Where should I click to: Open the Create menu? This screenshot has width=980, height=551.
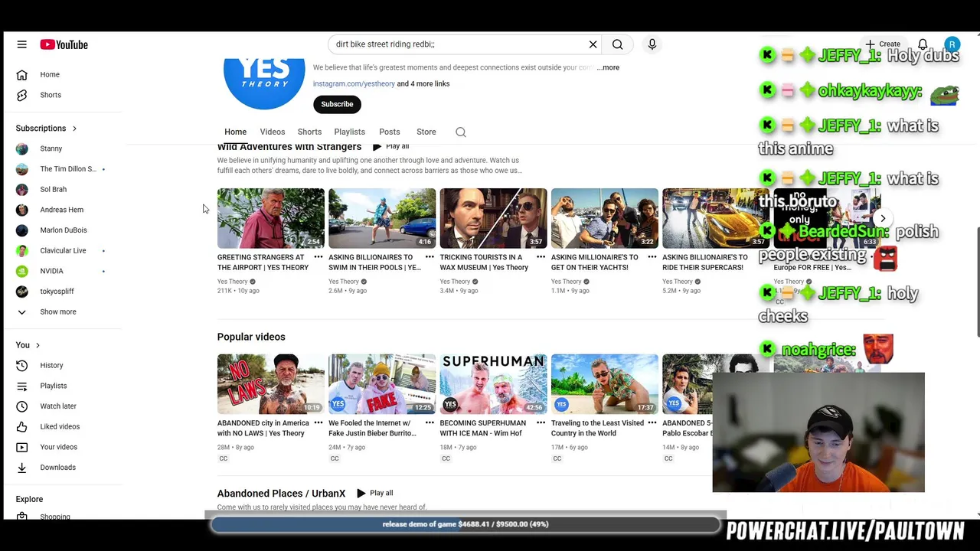[x=883, y=44]
